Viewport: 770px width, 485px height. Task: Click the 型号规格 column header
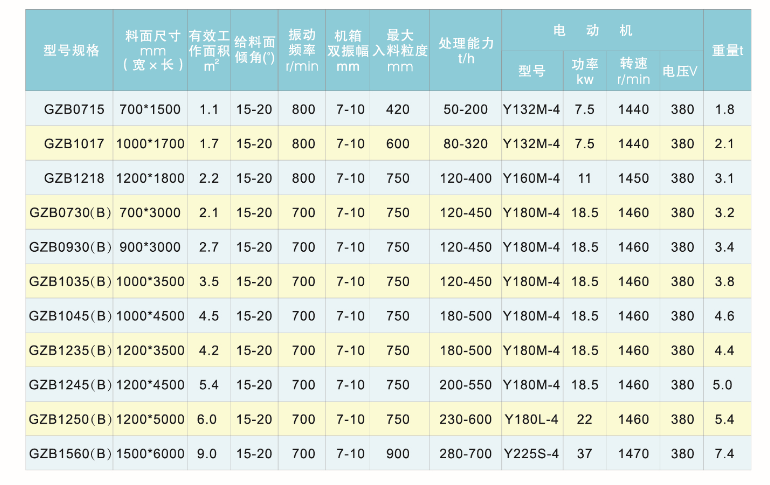coord(72,49)
